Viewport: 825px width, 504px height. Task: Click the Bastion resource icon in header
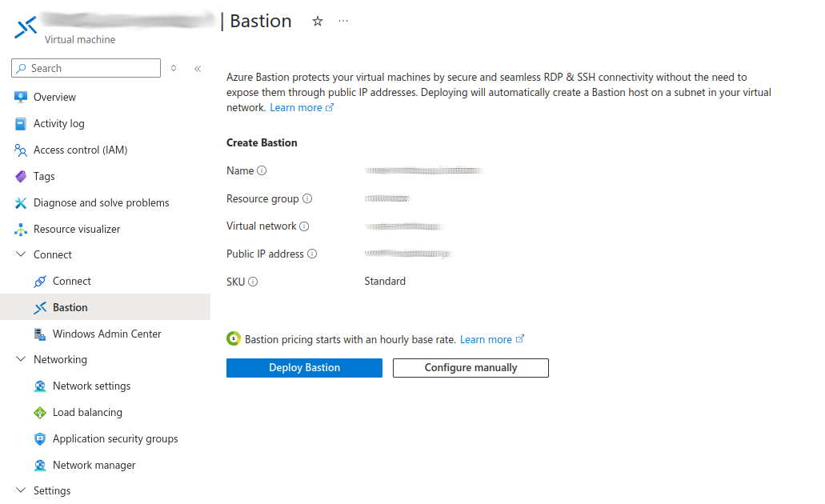click(x=26, y=27)
